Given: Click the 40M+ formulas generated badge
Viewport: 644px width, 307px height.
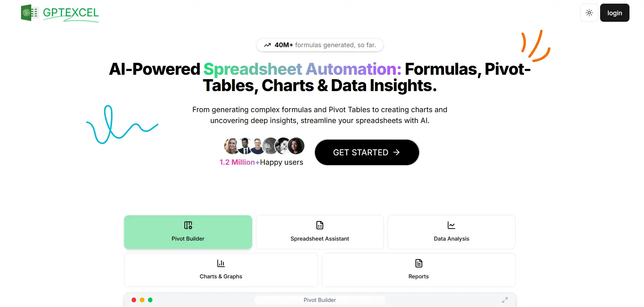Looking at the screenshot, I should click(320, 45).
